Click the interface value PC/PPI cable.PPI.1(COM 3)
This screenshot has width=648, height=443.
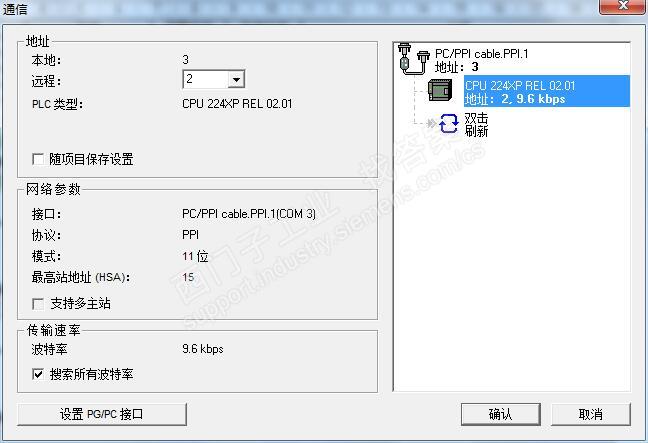[x=249, y=214]
